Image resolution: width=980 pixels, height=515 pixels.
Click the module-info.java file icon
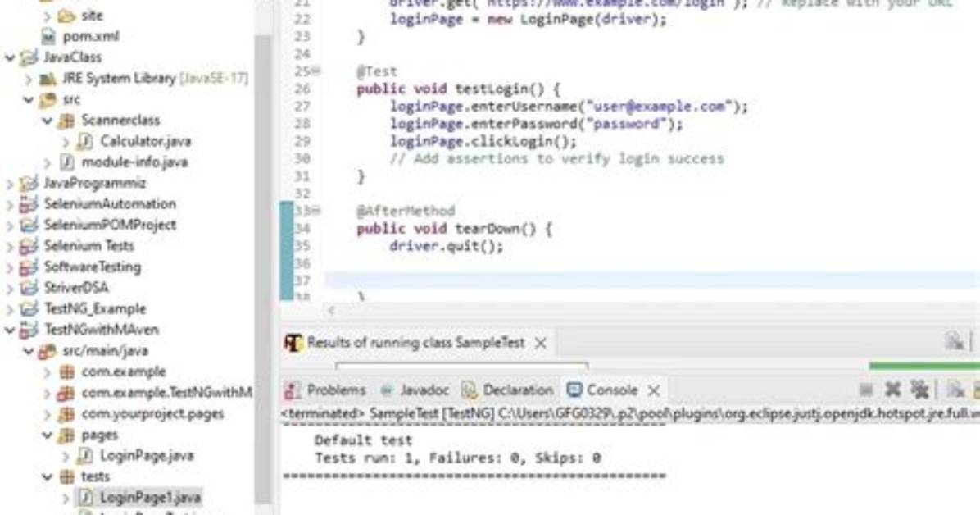(x=67, y=162)
